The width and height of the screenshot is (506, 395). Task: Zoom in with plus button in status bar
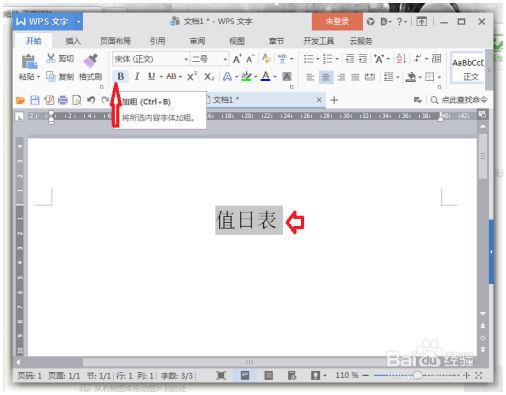[467, 376]
